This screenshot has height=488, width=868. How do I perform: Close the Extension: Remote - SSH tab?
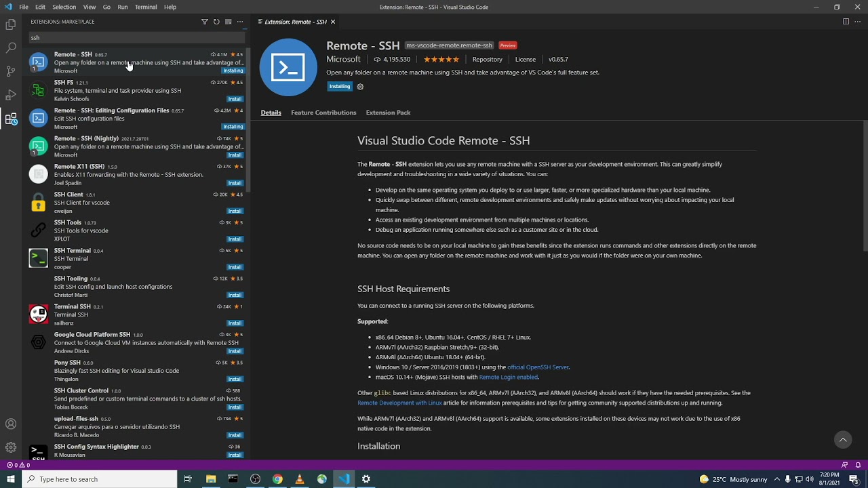coord(333,22)
